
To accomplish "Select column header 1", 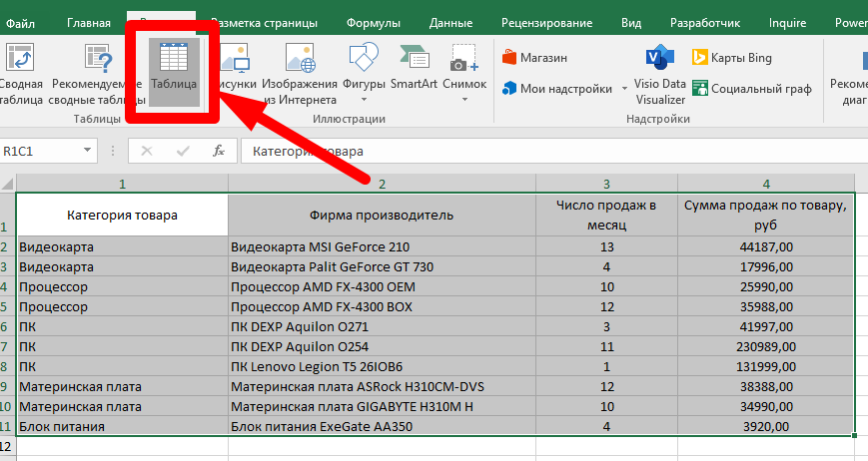I will (122, 184).
